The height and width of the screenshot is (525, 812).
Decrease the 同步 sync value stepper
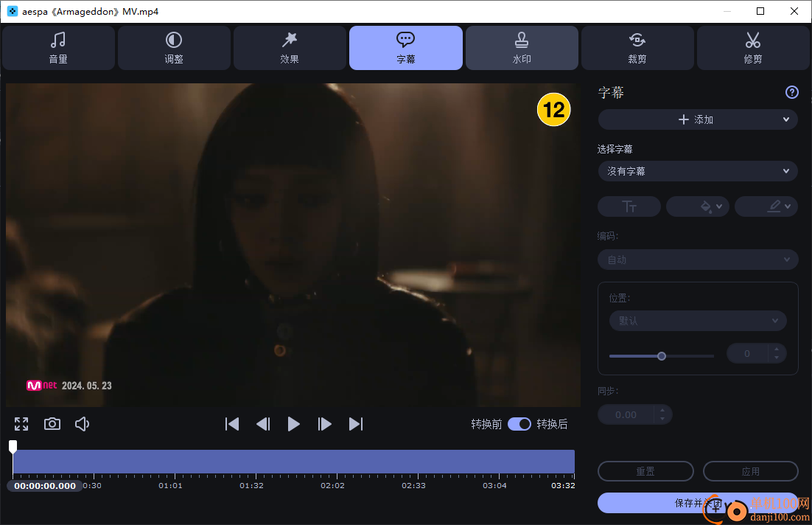[662, 419]
